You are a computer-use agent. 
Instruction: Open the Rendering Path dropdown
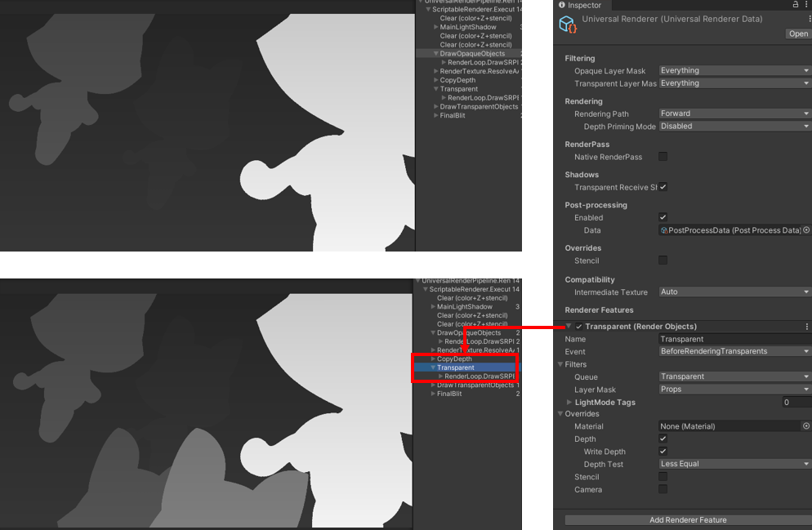click(x=734, y=114)
